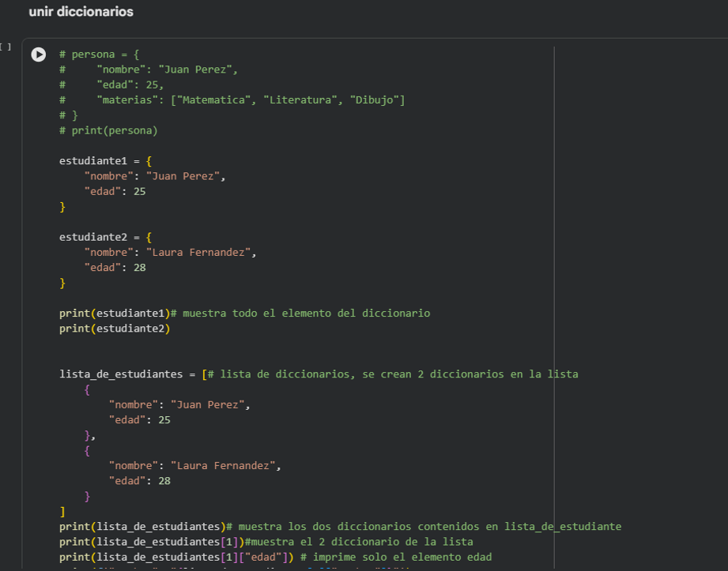This screenshot has height=571, width=728.
Task: Click the 'print(lista_de_estudiantes)' statement without an index
Action: [x=142, y=527]
